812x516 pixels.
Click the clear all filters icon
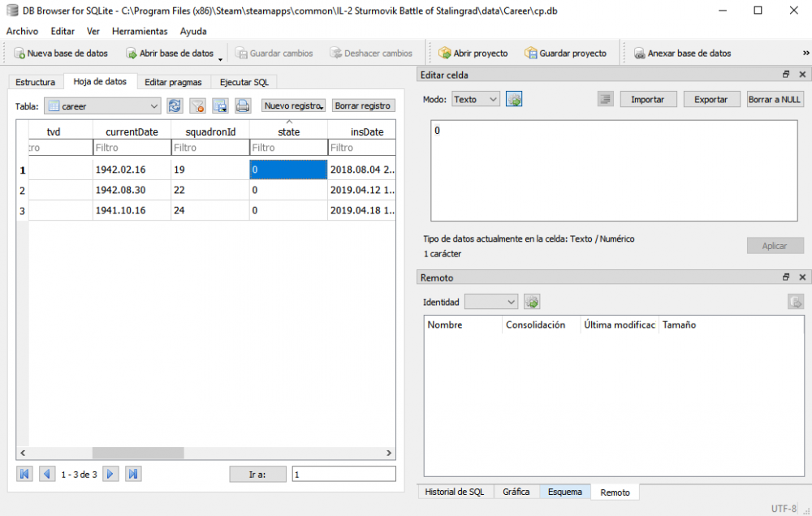(197, 105)
